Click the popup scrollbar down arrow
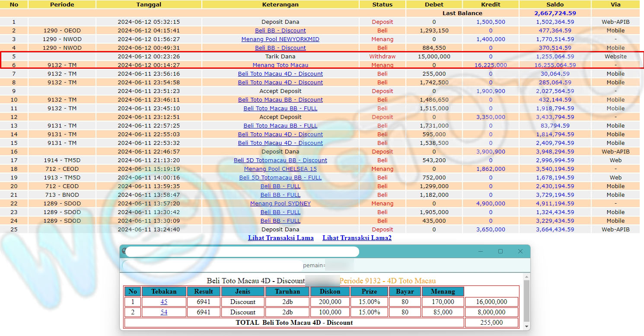 point(526,325)
